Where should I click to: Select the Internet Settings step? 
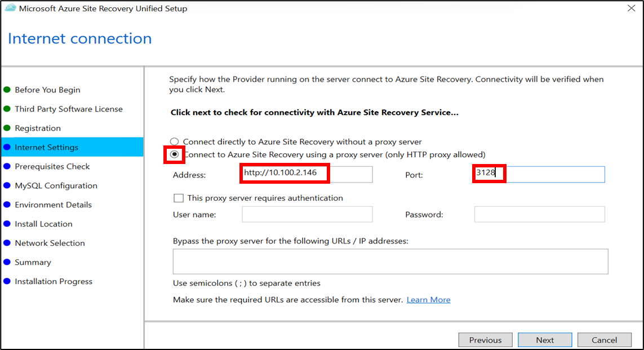click(x=72, y=147)
